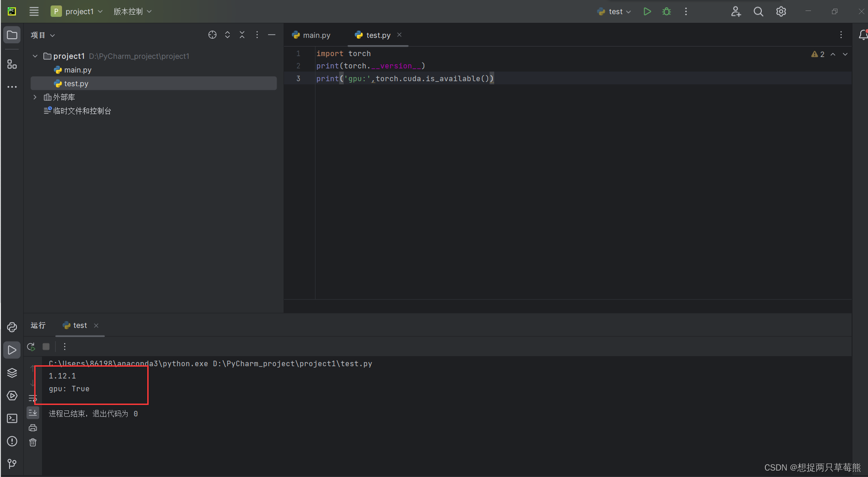Toggle soft-wrap in the run console
Image resolution: width=868 pixels, height=477 pixels.
tap(32, 397)
